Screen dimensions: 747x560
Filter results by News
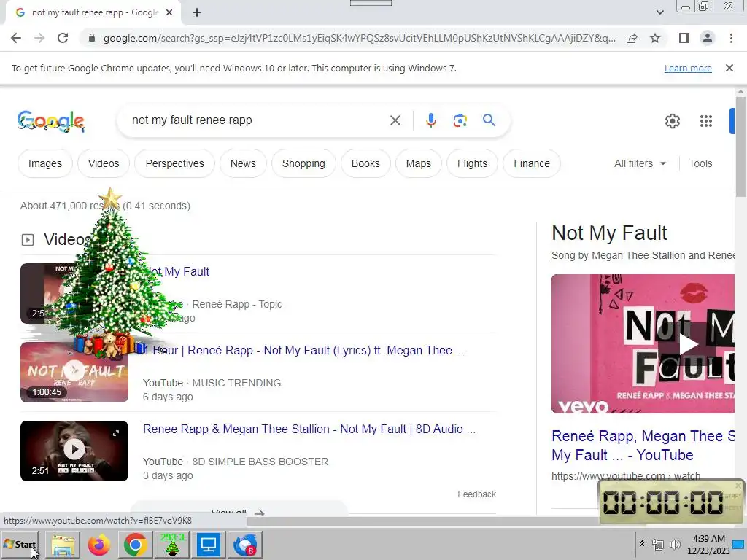point(243,163)
